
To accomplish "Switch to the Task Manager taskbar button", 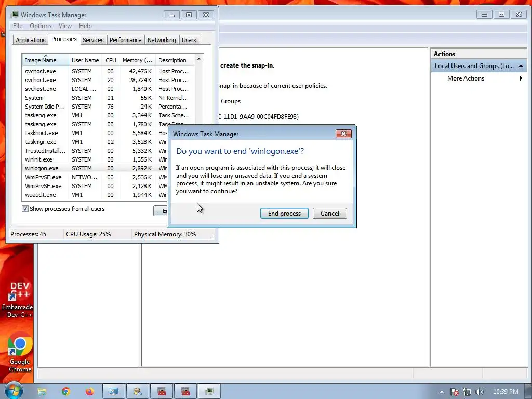I will click(209, 392).
